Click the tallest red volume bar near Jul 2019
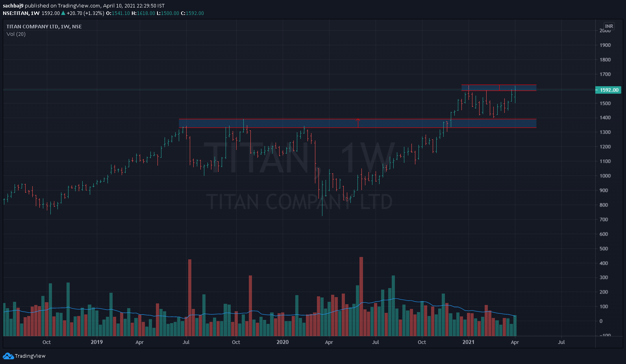626x364 pixels. click(190, 297)
